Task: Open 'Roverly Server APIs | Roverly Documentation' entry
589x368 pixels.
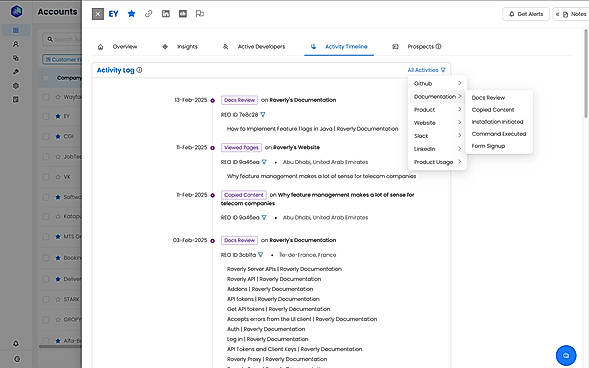Action: pyautogui.click(x=284, y=269)
